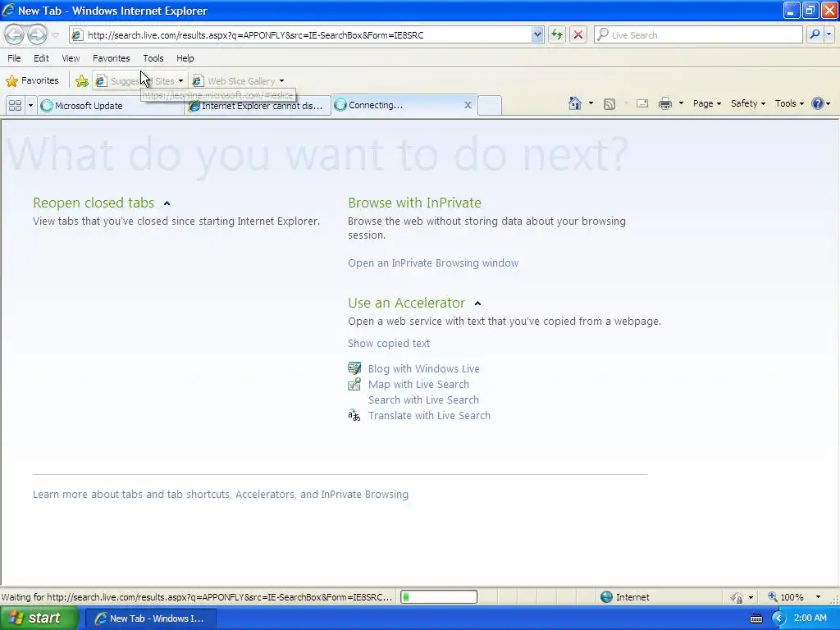Open the Favorites menu
This screenshot has width=840, height=630.
coord(111,58)
